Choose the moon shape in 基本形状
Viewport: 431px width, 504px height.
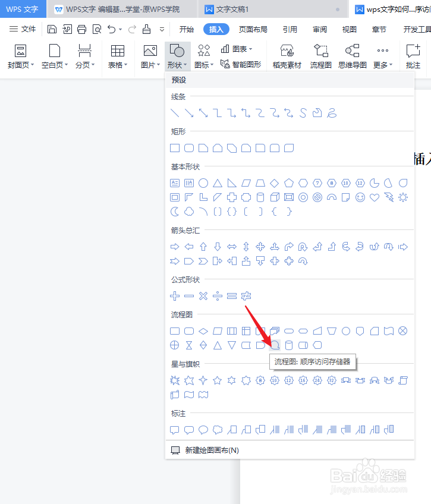[x=175, y=212]
